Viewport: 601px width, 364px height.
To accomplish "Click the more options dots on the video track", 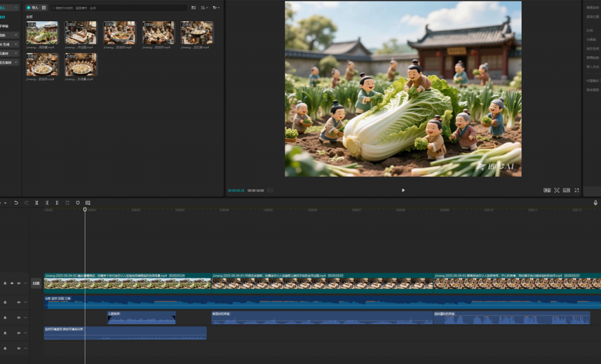I will [x=26, y=283].
